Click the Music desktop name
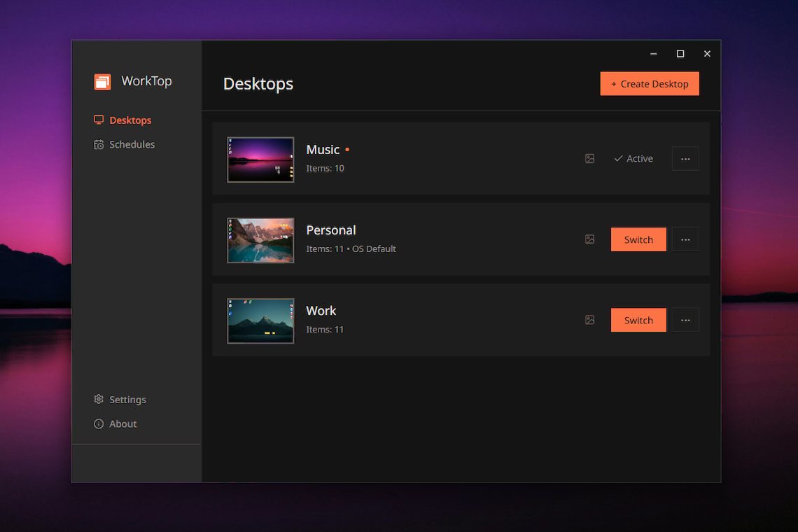Image resolution: width=798 pixels, height=532 pixels. [323, 150]
